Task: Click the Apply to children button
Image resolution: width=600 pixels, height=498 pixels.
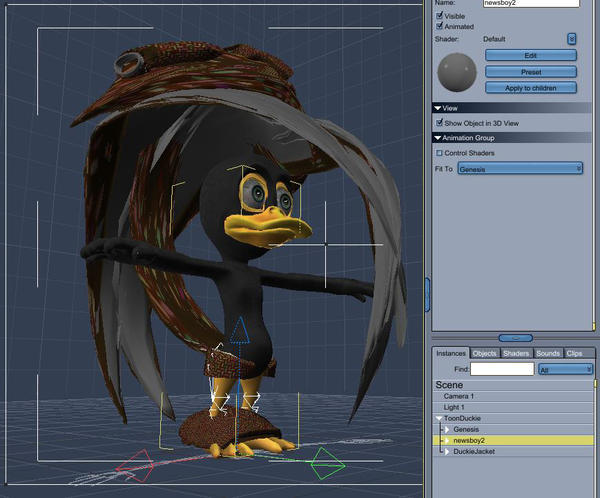Action: 531,88
